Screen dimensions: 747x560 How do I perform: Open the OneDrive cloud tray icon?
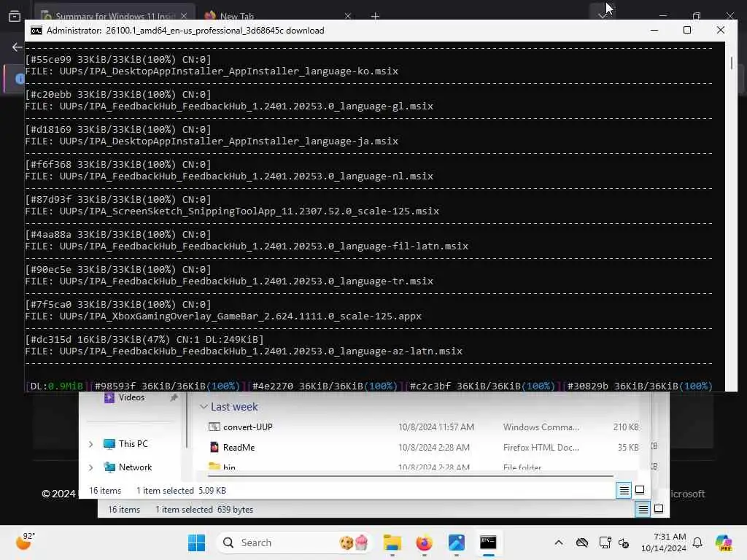point(581,542)
